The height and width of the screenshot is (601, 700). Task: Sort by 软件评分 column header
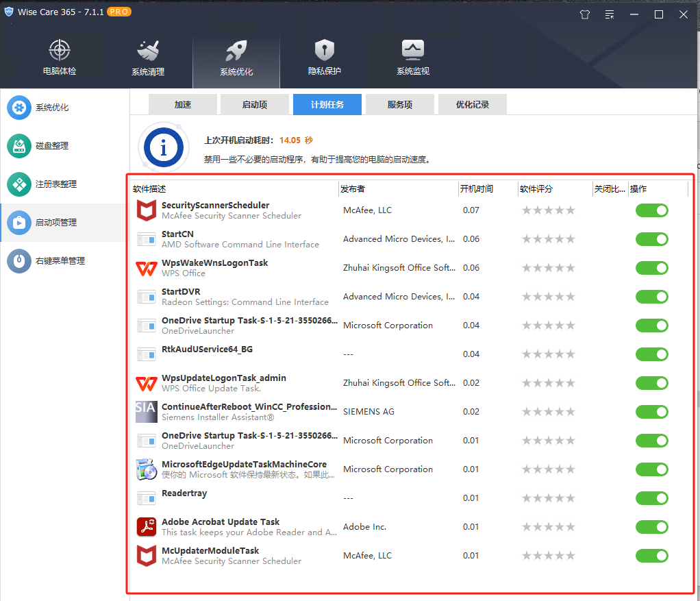click(555, 189)
